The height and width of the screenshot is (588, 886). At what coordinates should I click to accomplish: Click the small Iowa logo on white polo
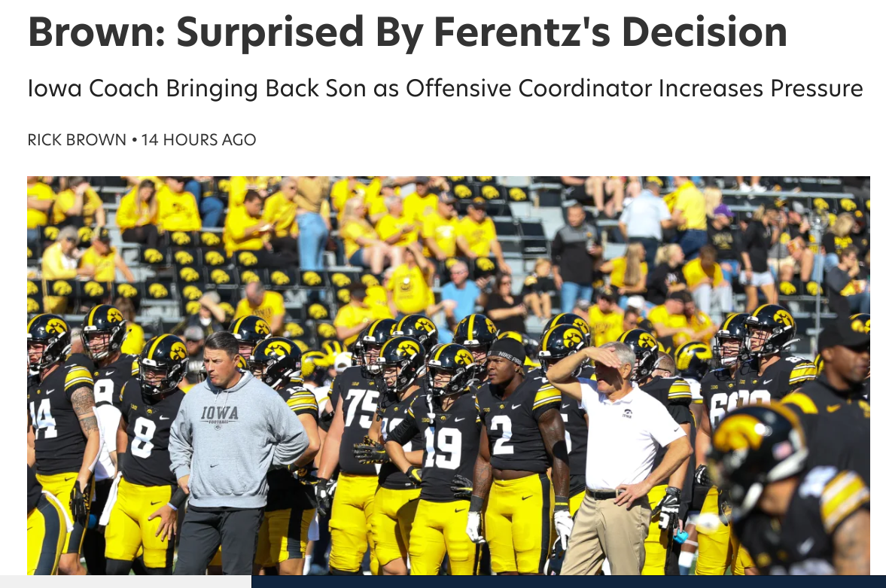pyautogui.click(x=627, y=413)
